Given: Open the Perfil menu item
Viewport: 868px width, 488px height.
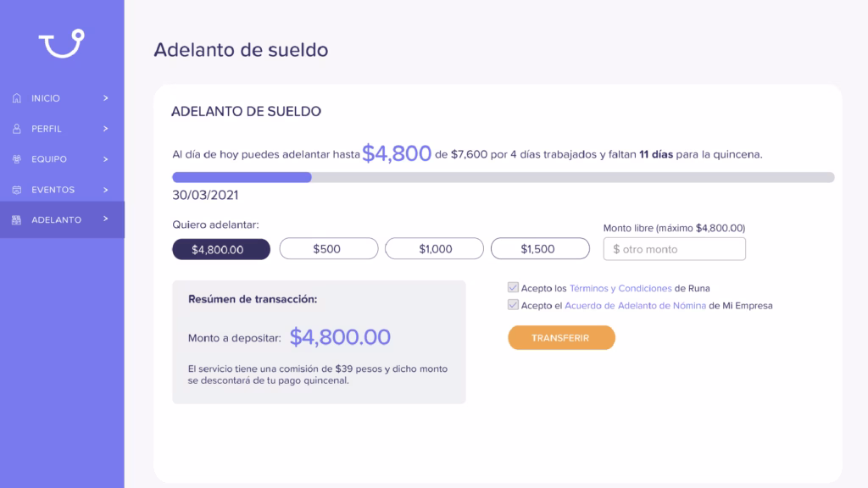Looking at the screenshot, I should pos(62,129).
